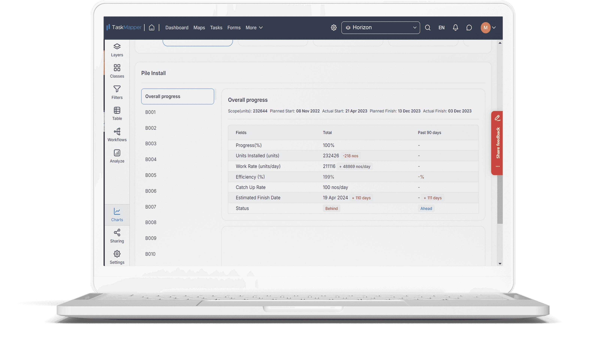
Task: Click the Share feedback button
Action: coord(497,143)
